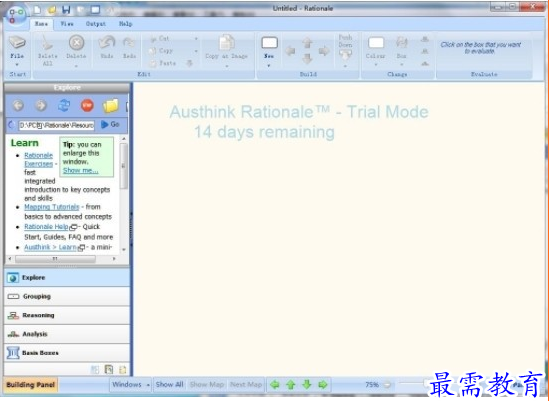Image resolution: width=551 pixels, height=416 pixels.
Task: Click Copy in the Edit group
Action: 161,51
